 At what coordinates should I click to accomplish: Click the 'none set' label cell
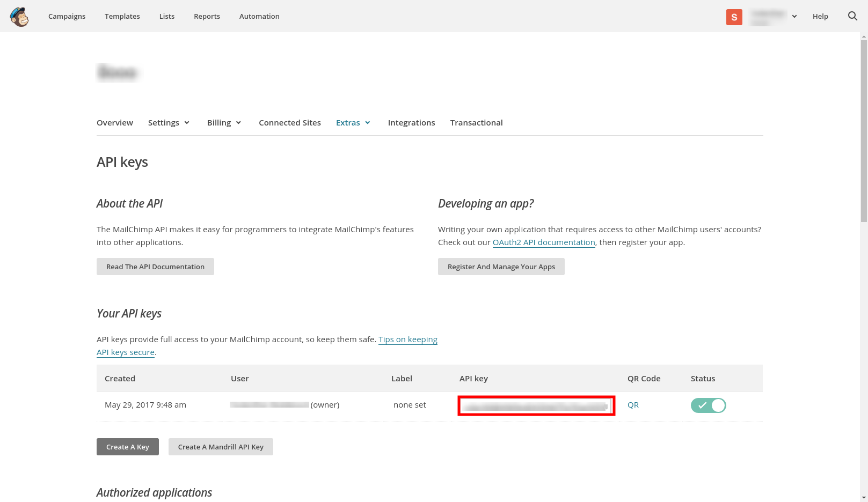click(x=410, y=405)
